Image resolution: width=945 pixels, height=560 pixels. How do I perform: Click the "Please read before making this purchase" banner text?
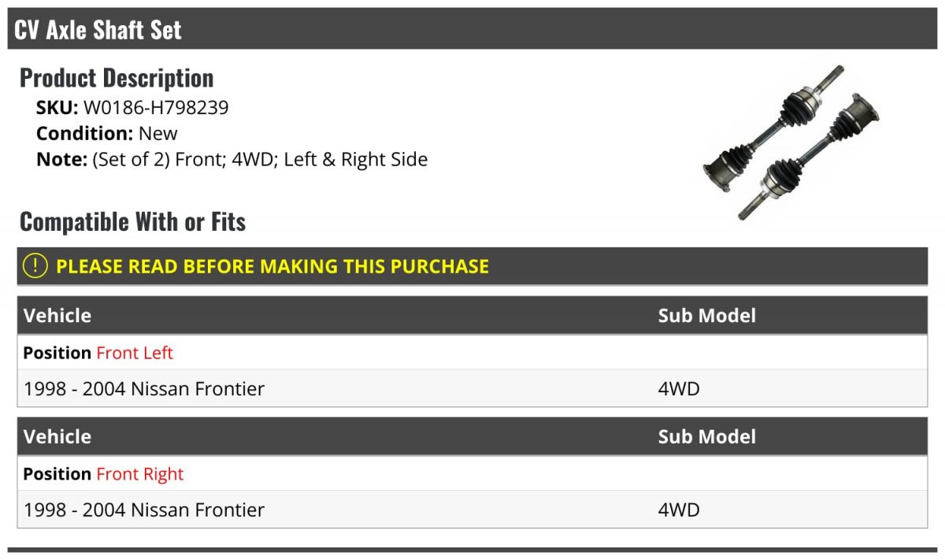272,266
